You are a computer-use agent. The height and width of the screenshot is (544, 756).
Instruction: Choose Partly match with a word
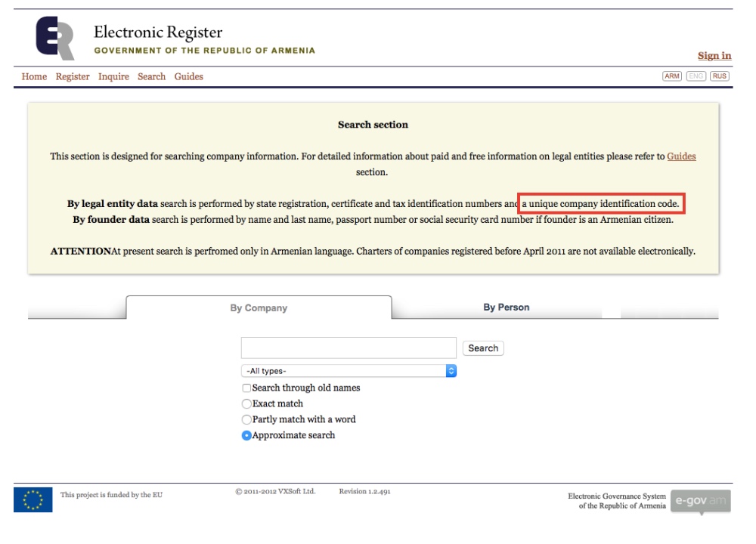(246, 419)
